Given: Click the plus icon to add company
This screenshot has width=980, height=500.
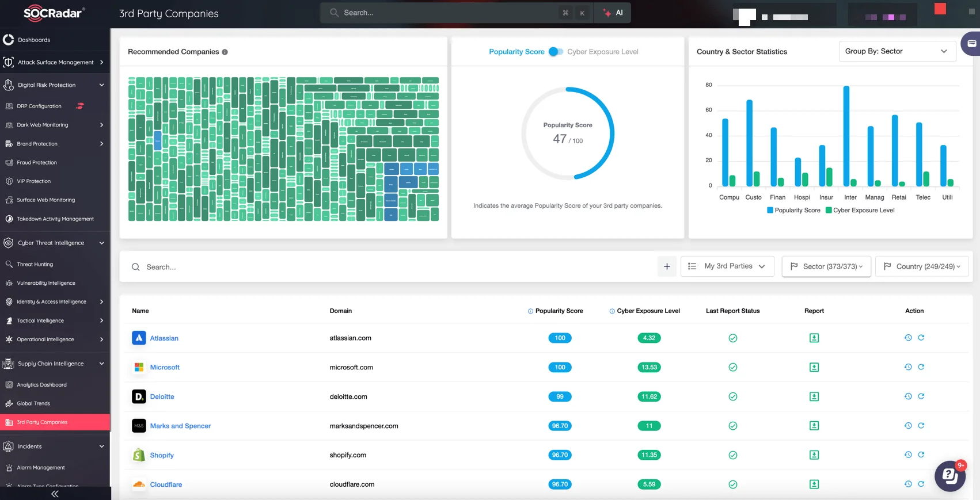Looking at the screenshot, I should click(x=667, y=266).
